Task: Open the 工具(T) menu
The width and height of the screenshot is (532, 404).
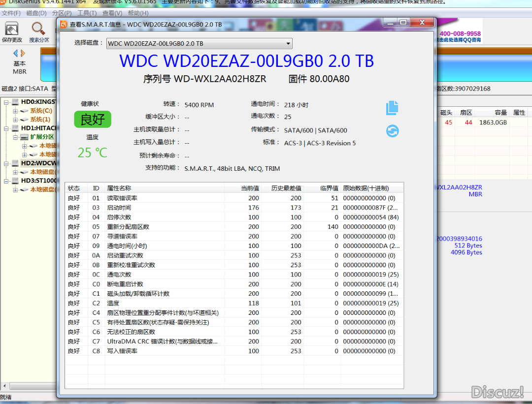Action: pos(87,13)
